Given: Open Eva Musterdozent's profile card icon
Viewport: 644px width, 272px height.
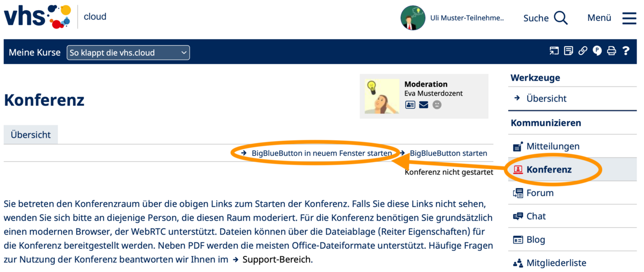Looking at the screenshot, I should tap(410, 105).
